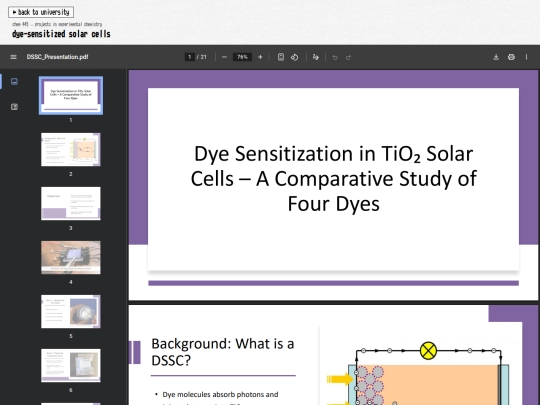
Task: Click the course subtitle above the heading
Action: [x=57, y=24]
